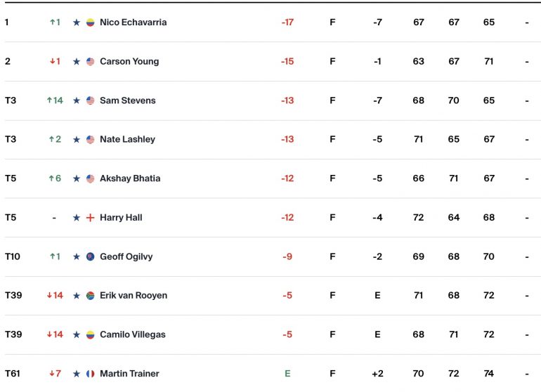Expand Martin Trainer's row via E total

(x=287, y=374)
